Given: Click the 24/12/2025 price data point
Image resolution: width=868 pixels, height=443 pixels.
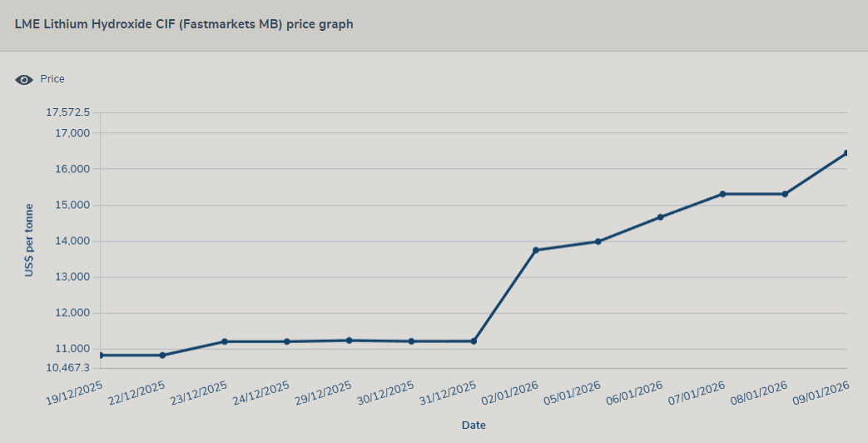Looking at the screenshot, I should (x=287, y=341).
